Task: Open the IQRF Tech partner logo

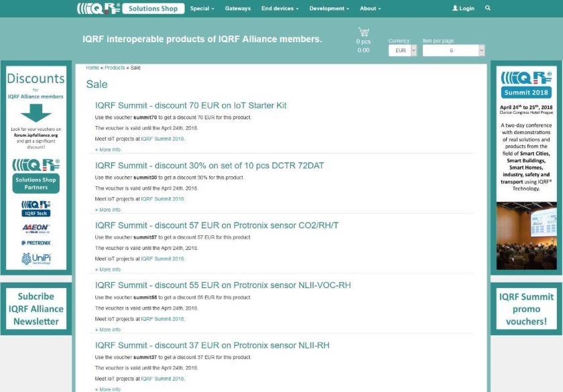Action: point(36,208)
